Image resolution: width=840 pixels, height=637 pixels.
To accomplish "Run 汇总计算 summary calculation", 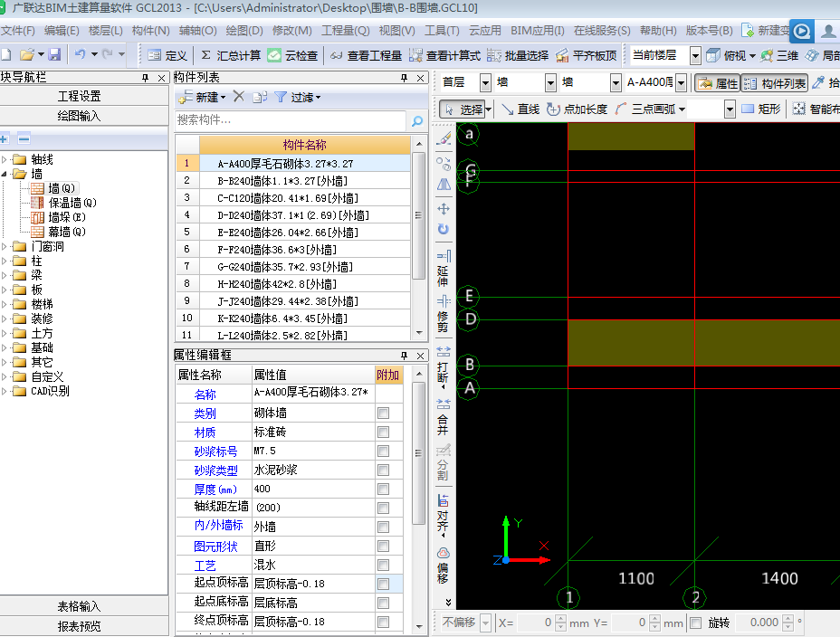I will (x=230, y=55).
